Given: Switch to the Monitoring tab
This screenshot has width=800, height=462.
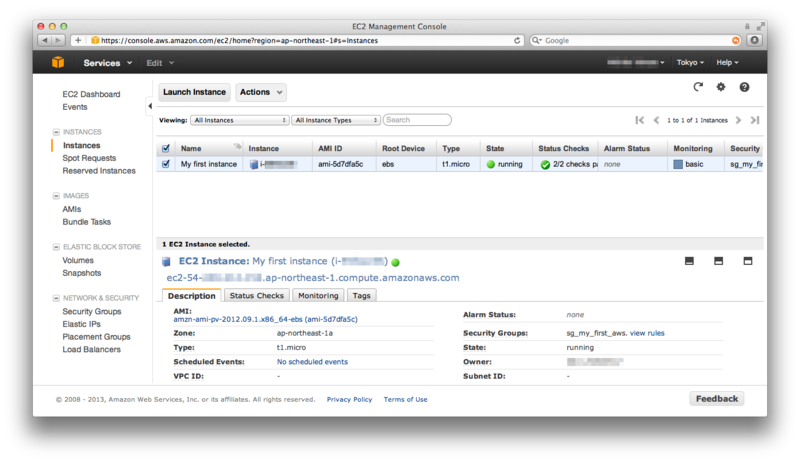Looking at the screenshot, I should [318, 296].
